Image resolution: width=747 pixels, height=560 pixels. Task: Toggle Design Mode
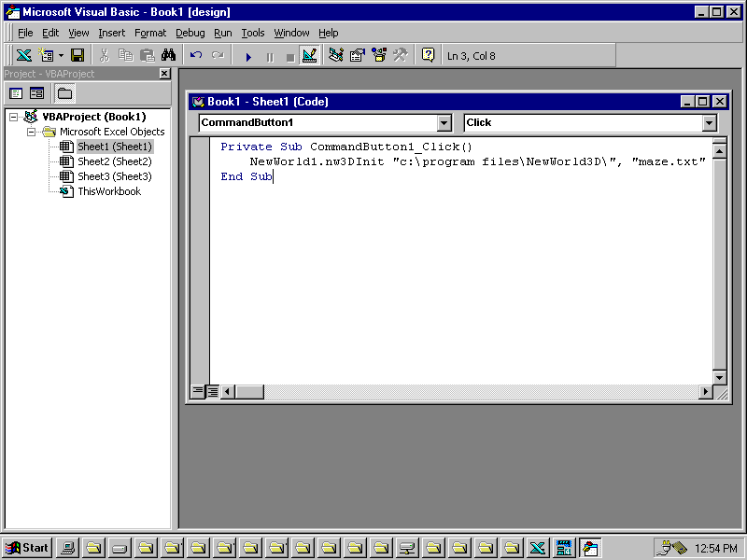click(x=310, y=56)
